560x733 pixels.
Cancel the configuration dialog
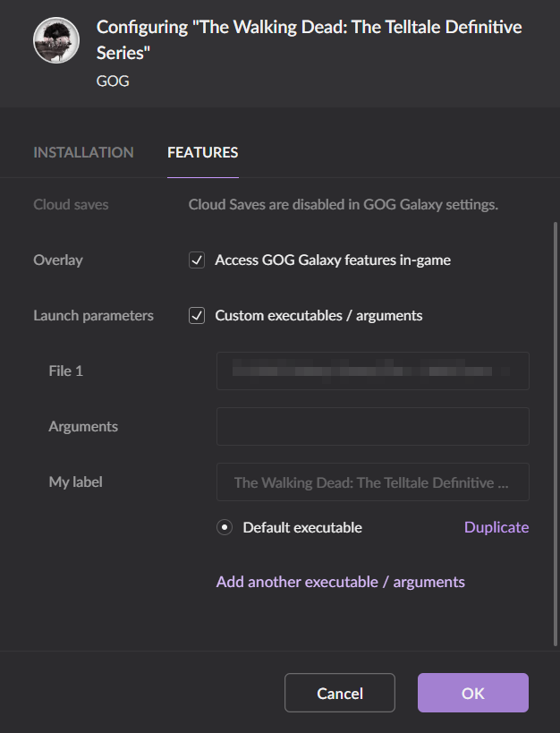340,693
